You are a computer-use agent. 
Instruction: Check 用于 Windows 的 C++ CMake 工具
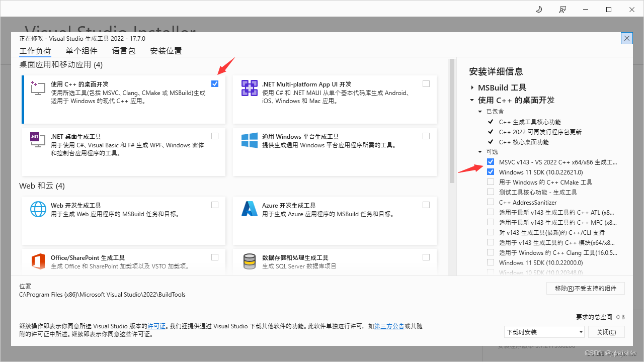491,182
